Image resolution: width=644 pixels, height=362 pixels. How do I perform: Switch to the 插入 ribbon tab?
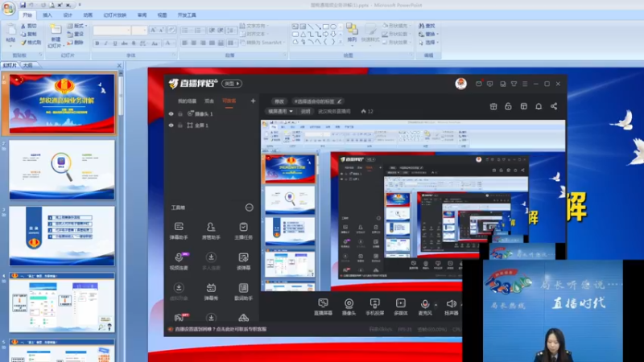47,14
